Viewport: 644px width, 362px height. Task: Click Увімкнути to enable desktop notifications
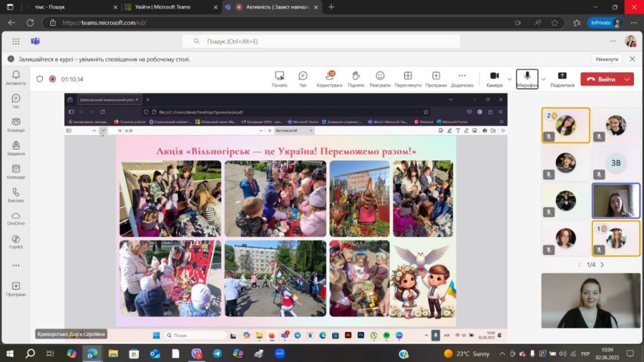pyautogui.click(x=607, y=59)
